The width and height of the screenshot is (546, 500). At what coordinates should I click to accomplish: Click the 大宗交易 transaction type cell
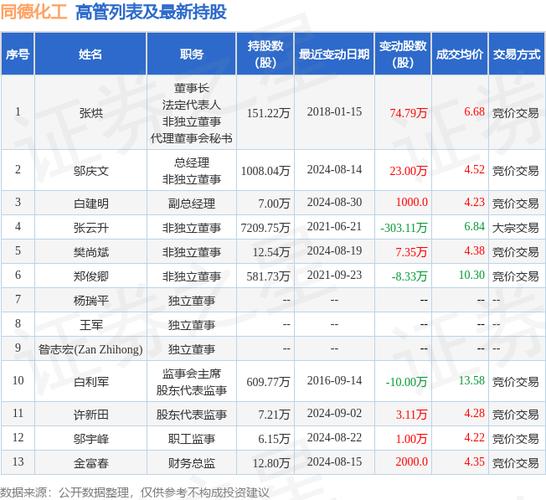[x=515, y=228]
